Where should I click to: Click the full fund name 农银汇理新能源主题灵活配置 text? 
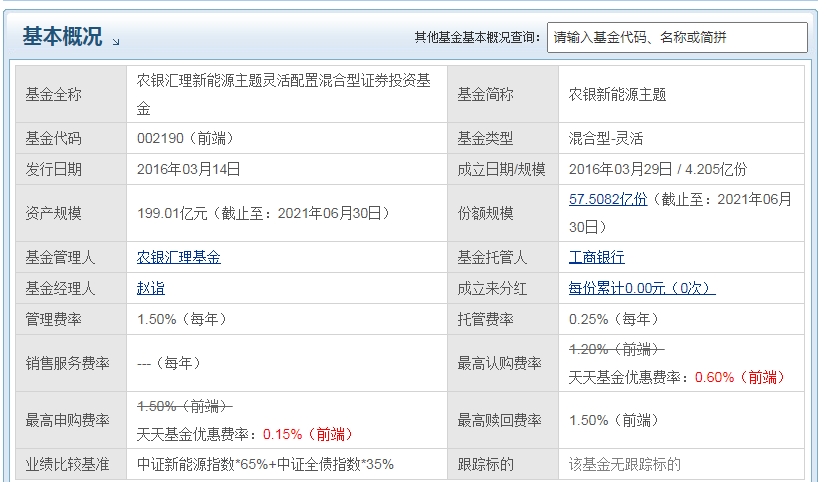pos(284,82)
